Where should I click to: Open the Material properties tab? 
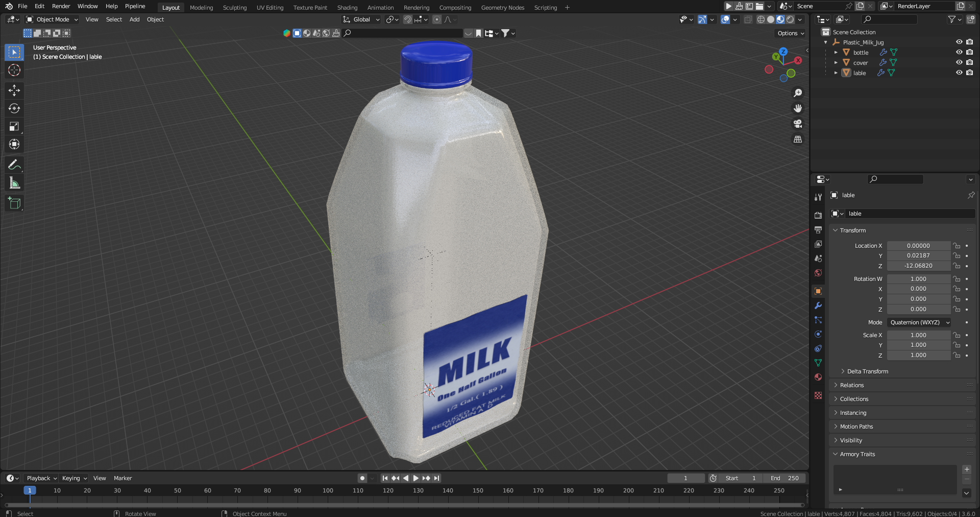(x=818, y=377)
